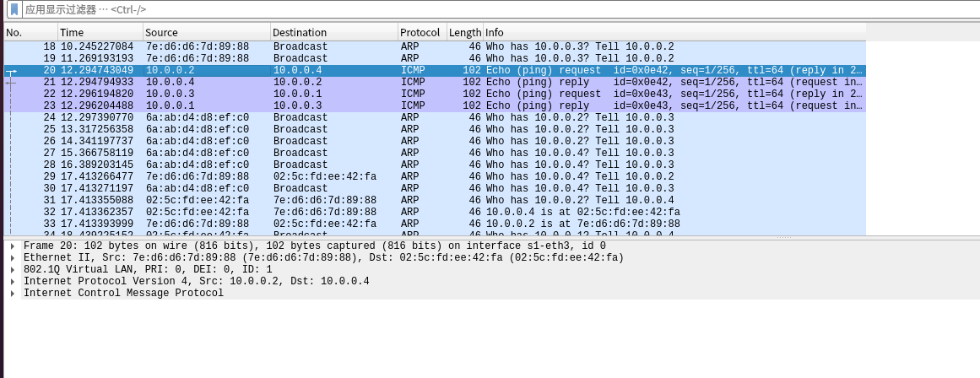980x378 pixels.
Task: Select packet 25 at time 13.317256358
Action: tap(435, 129)
